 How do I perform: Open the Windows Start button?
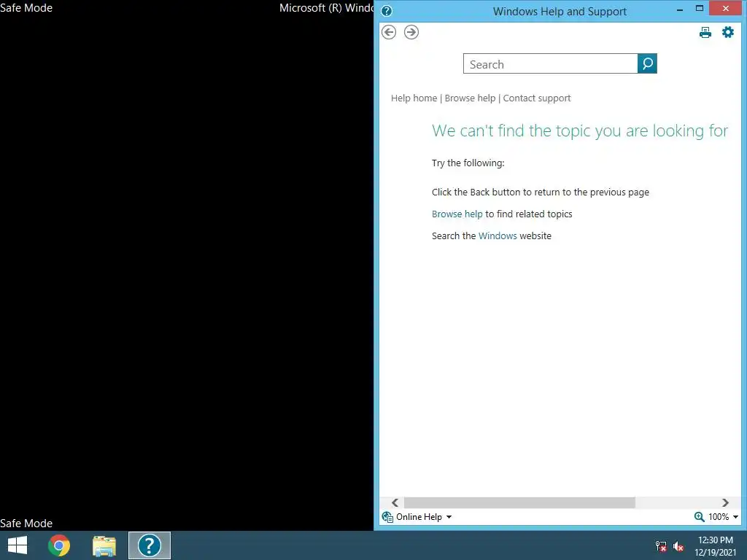[x=18, y=545]
